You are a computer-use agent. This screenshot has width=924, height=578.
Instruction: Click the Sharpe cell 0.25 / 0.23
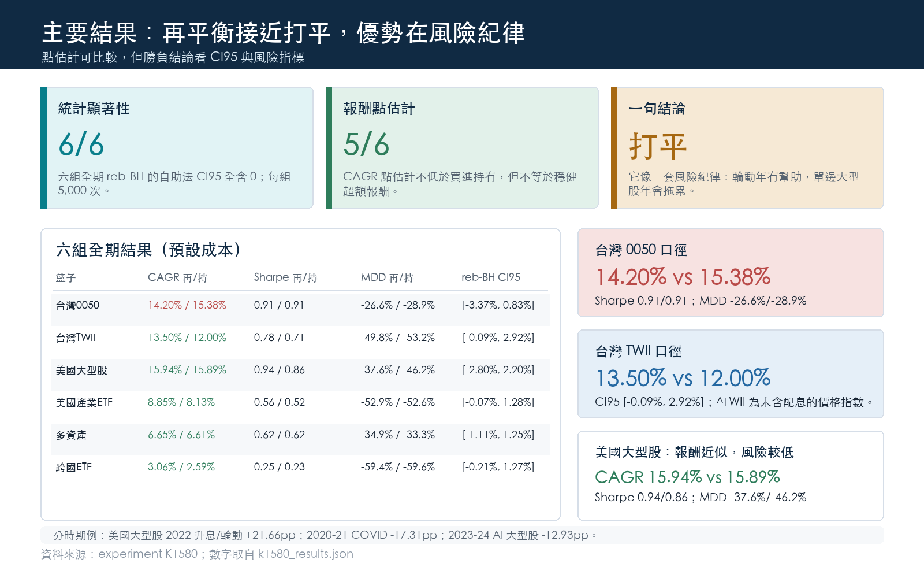[x=280, y=467]
